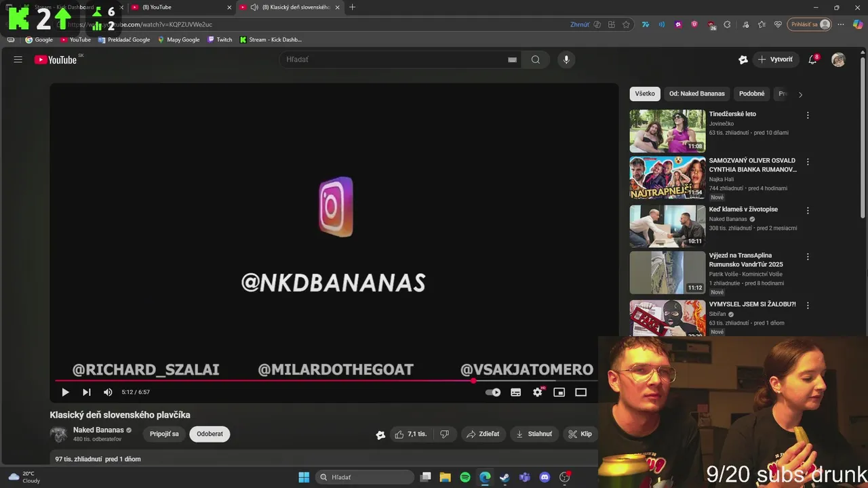868x488 pixels.
Task: Open the account avatar menu
Action: (839, 60)
